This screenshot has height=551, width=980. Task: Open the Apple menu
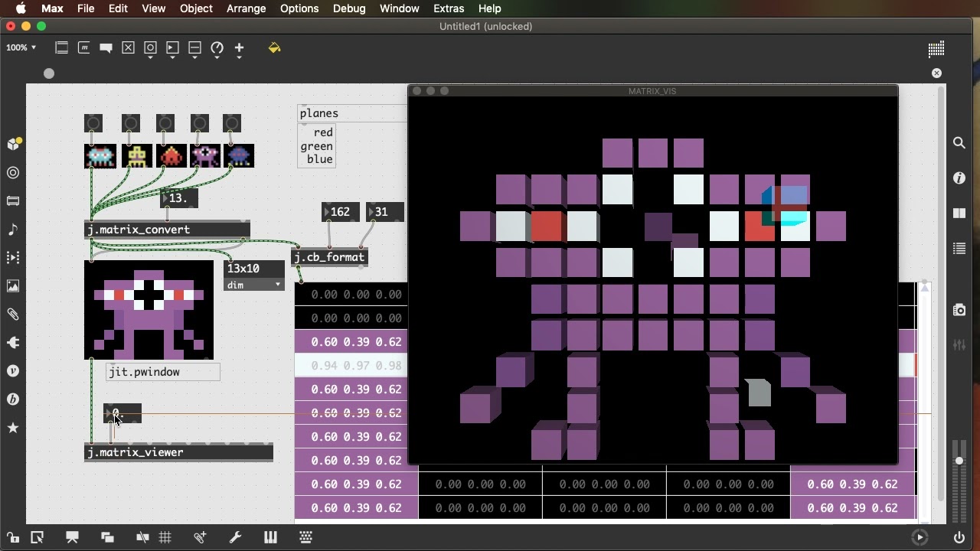(x=21, y=8)
